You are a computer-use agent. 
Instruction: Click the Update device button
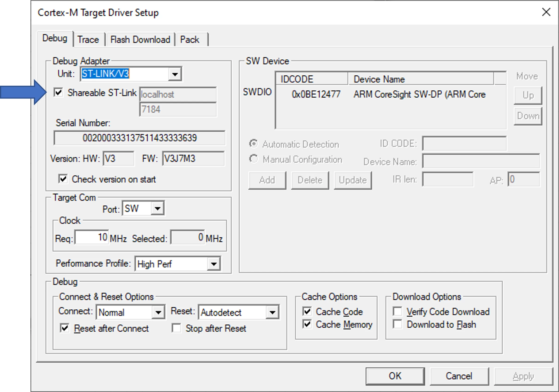point(353,180)
